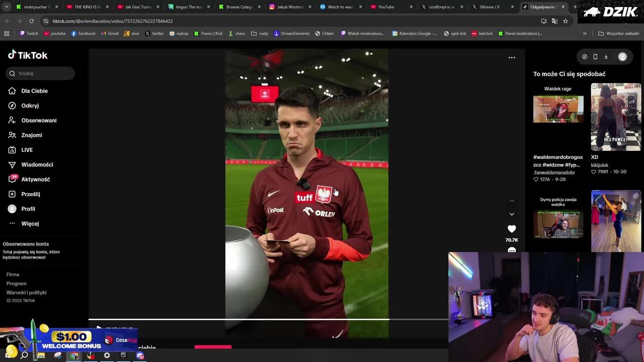Open Wiadomości in sidebar
644x362 pixels.
point(37,164)
